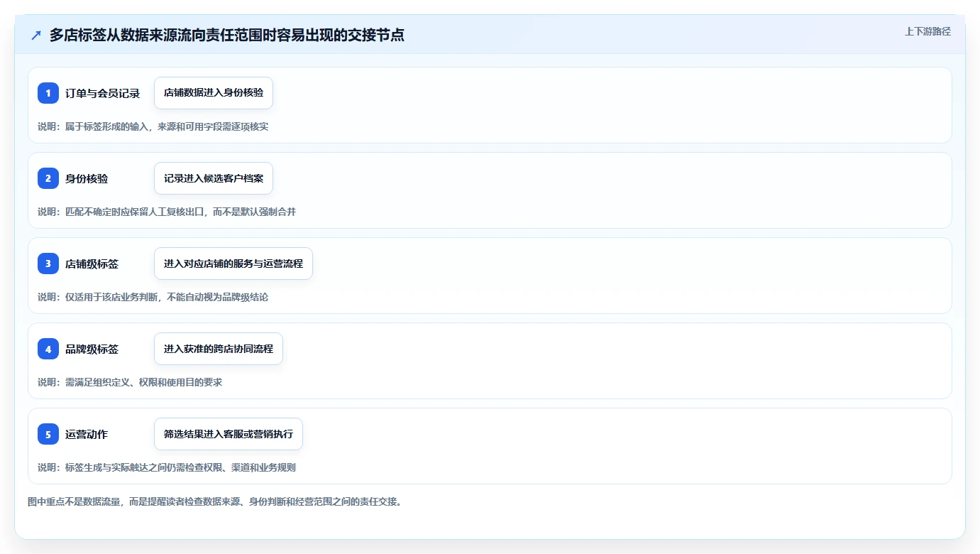Image resolution: width=980 pixels, height=554 pixels.
Task: Select the 运营动作 heading
Action: [87, 434]
